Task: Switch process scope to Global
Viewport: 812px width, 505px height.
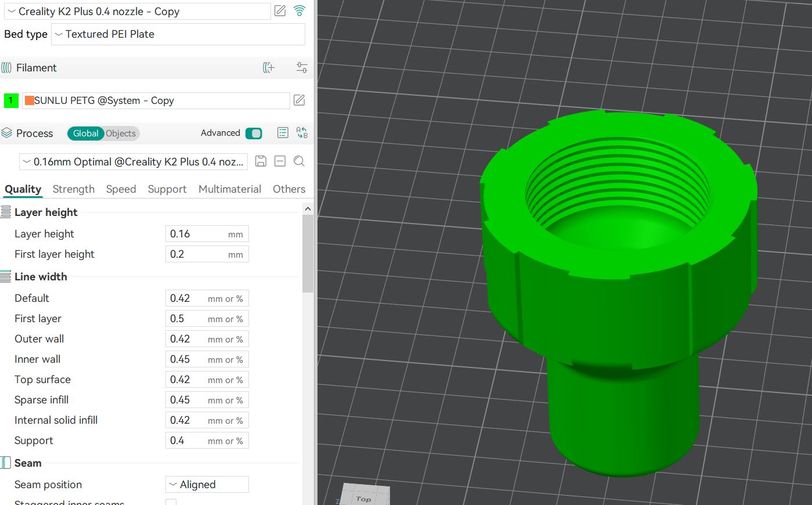Action: (85, 134)
